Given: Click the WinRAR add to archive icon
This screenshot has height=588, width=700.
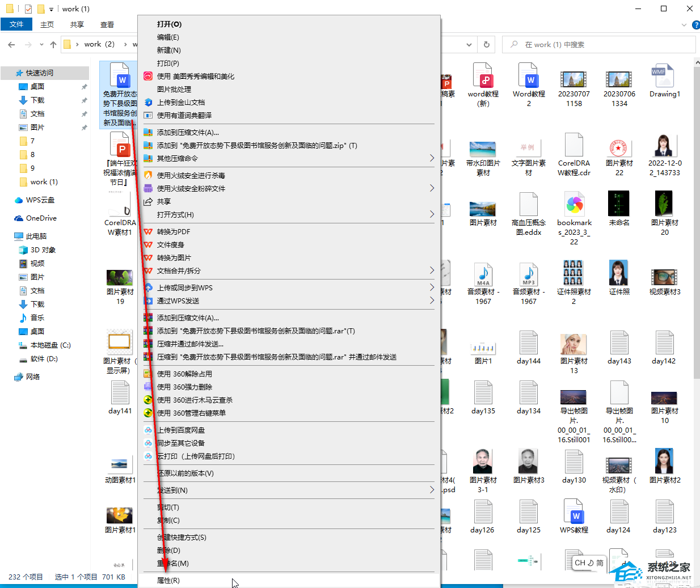Looking at the screenshot, I should pos(148,318).
